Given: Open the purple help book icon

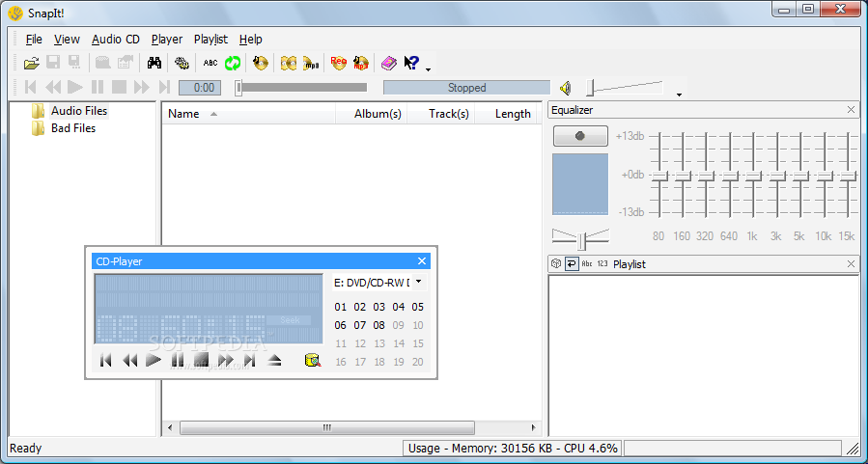Looking at the screenshot, I should pos(388,63).
